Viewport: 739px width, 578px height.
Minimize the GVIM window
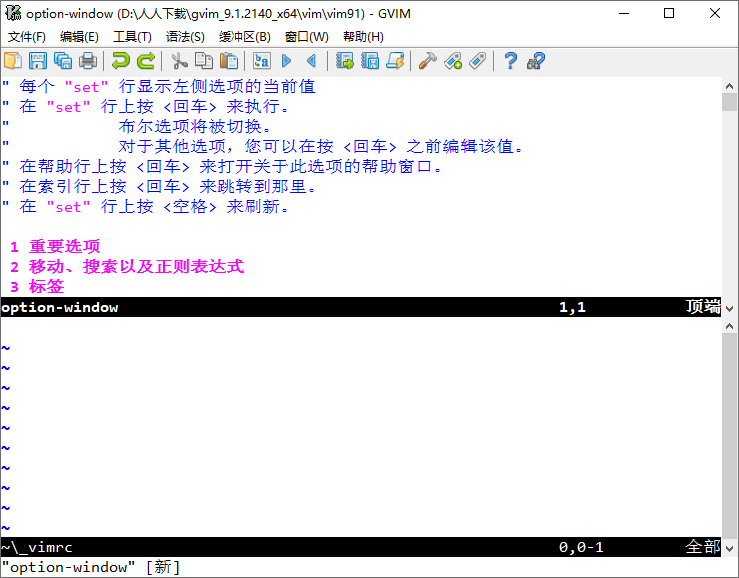tap(624, 13)
